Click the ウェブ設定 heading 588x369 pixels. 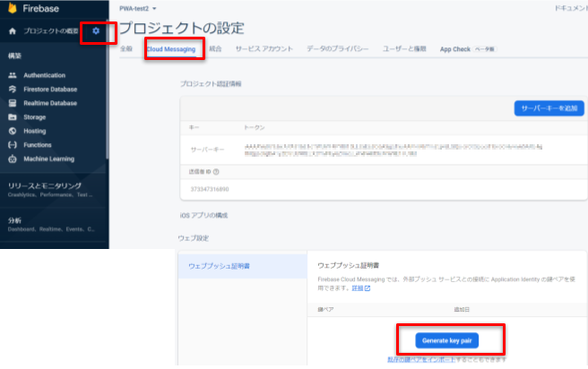[x=194, y=238]
